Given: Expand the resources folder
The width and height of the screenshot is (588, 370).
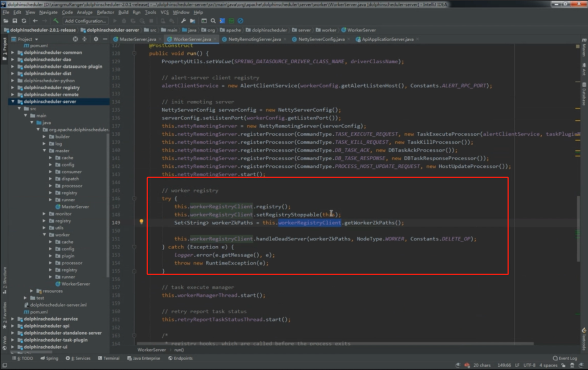Looking at the screenshot, I should click(32, 291).
